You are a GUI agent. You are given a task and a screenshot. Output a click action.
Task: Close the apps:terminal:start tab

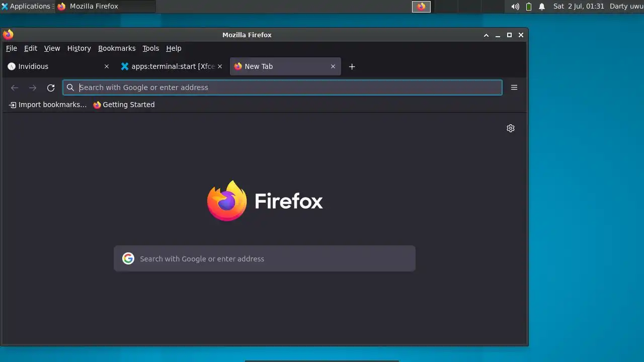(x=219, y=66)
